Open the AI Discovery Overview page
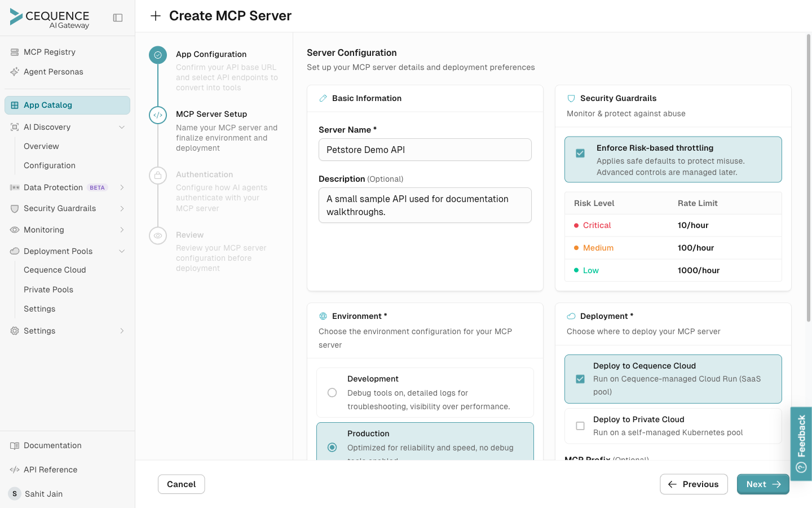The width and height of the screenshot is (812, 508). tap(41, 146)
